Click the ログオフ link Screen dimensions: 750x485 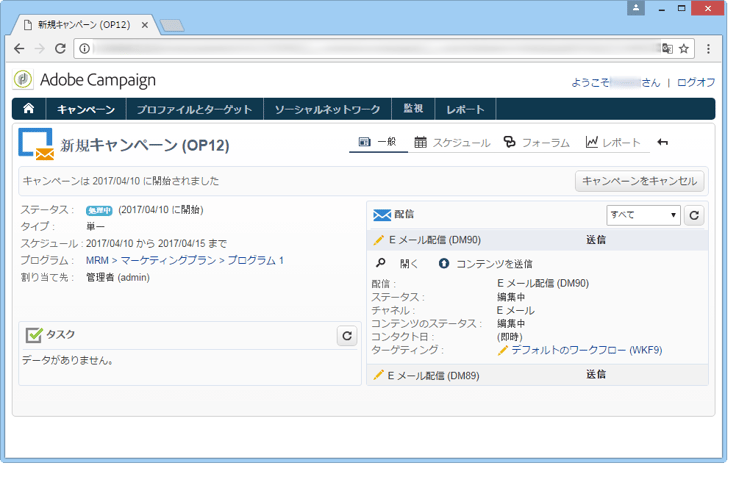(x=696, y=82)
